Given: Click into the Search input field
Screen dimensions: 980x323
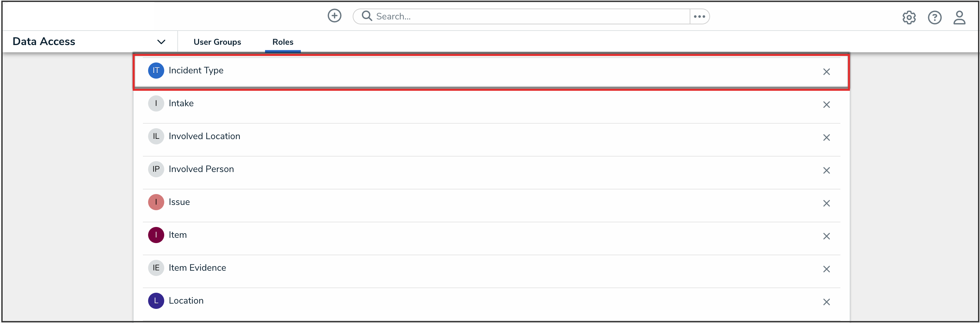Looking at the screenshot, I should point(529,16).
